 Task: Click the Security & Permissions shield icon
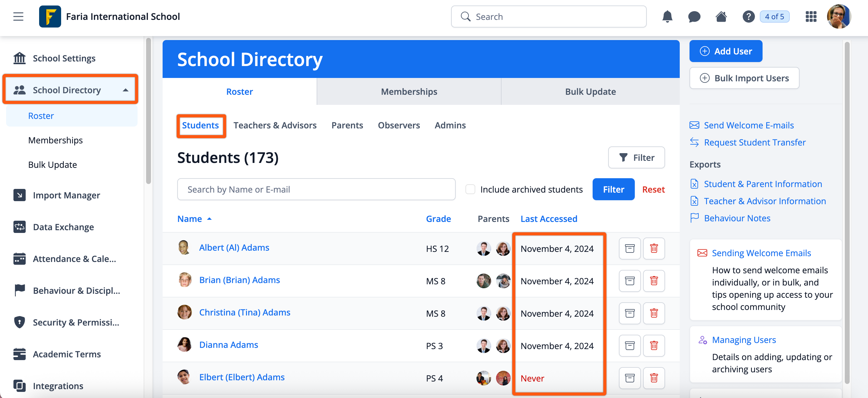coord(20,322)
